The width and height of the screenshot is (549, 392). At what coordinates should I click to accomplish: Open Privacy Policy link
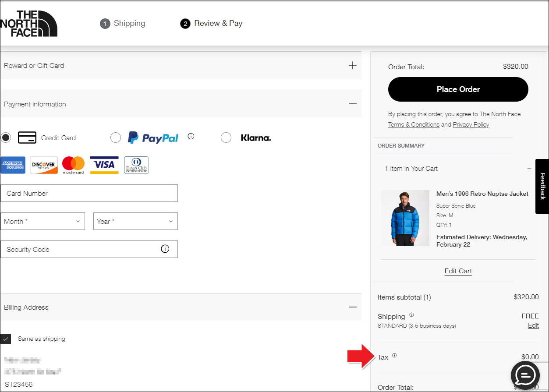[471, 124]
